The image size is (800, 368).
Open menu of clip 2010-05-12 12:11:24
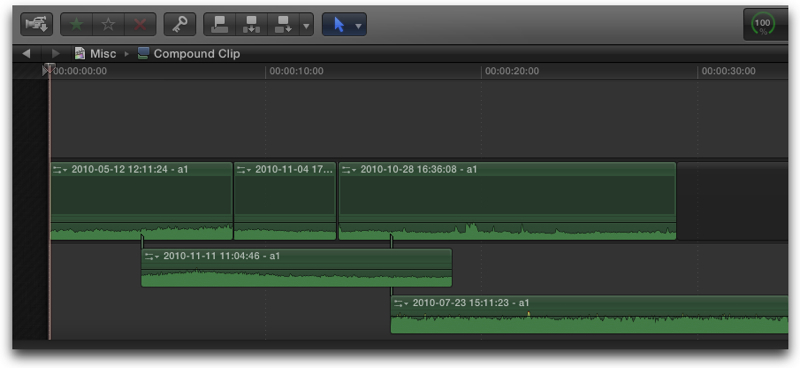click(x=60, y=170)
